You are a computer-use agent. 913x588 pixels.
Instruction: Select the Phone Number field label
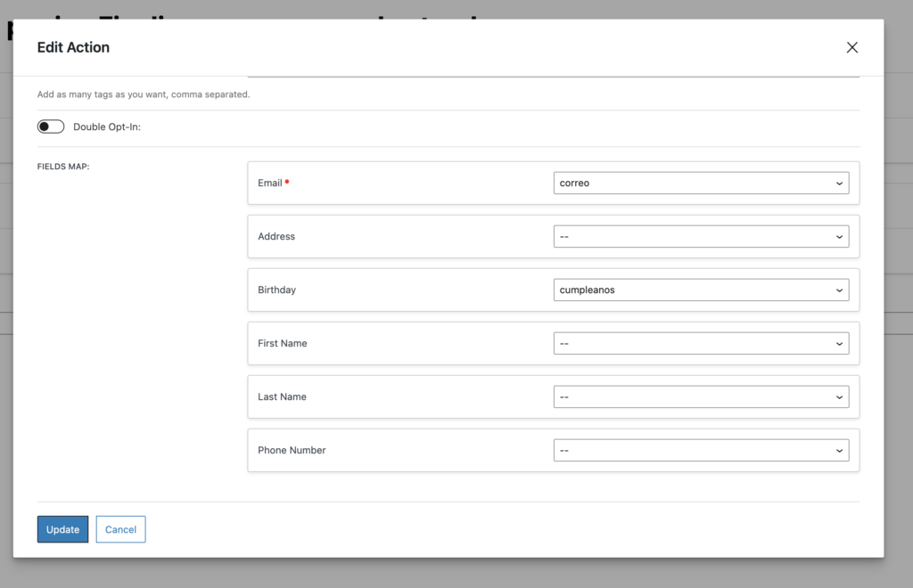[x=292, y=450]
